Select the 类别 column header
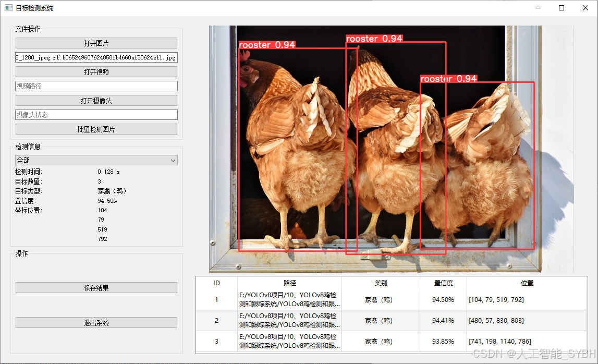 381,283
